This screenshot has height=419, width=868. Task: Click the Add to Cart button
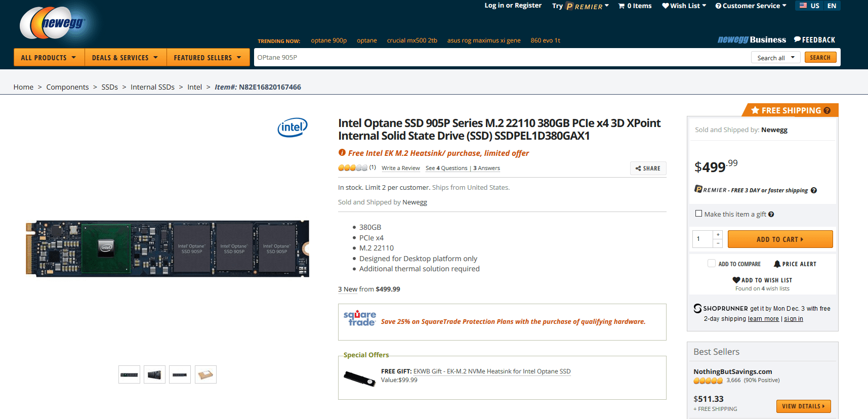pyautogui.click(x=780, y=239)
